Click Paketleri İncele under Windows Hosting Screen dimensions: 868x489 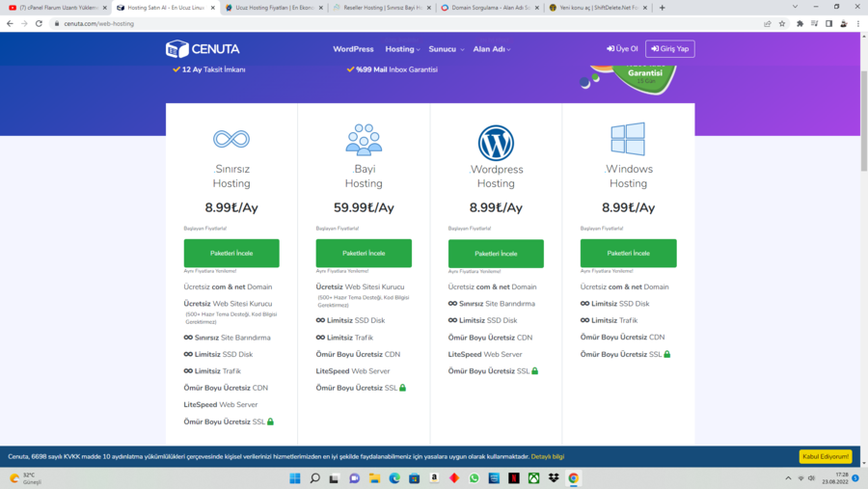[x=628, y=253]
